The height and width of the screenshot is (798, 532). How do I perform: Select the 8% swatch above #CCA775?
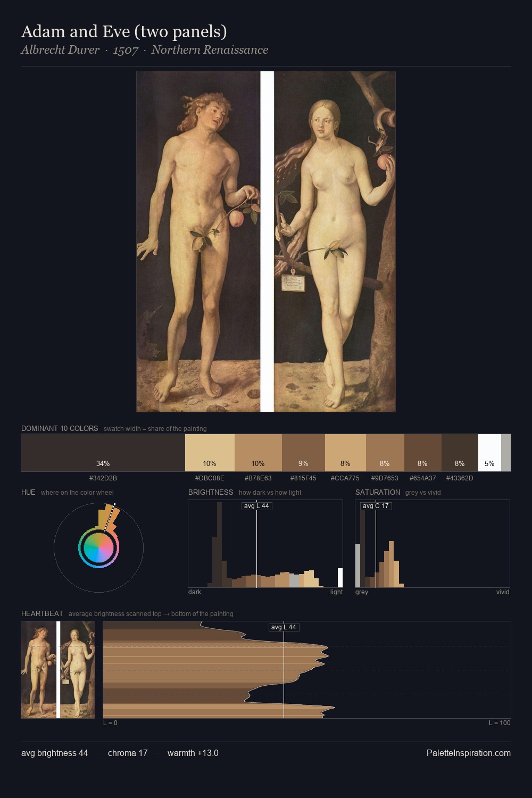point(345,453)
